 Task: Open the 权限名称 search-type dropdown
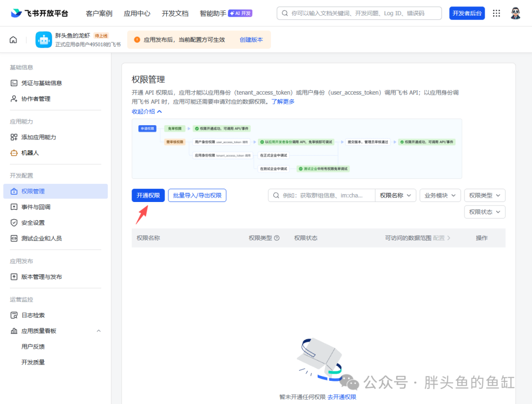pos(395,196)
